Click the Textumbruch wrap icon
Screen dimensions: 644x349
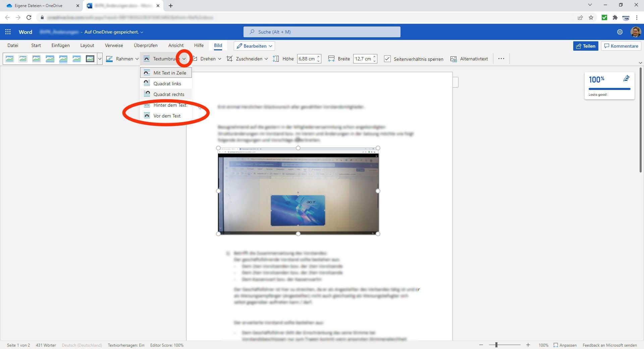tap(147, 59)
